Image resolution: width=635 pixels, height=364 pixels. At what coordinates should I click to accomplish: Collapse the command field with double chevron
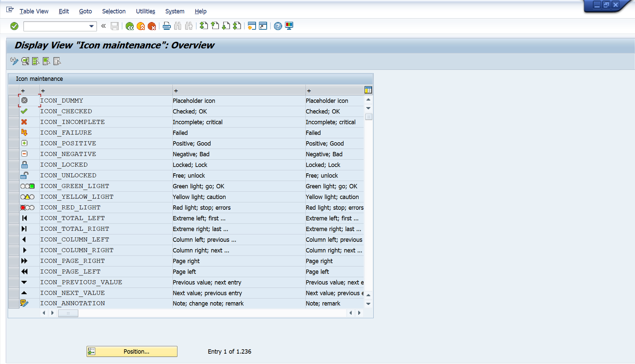(104, 26)
